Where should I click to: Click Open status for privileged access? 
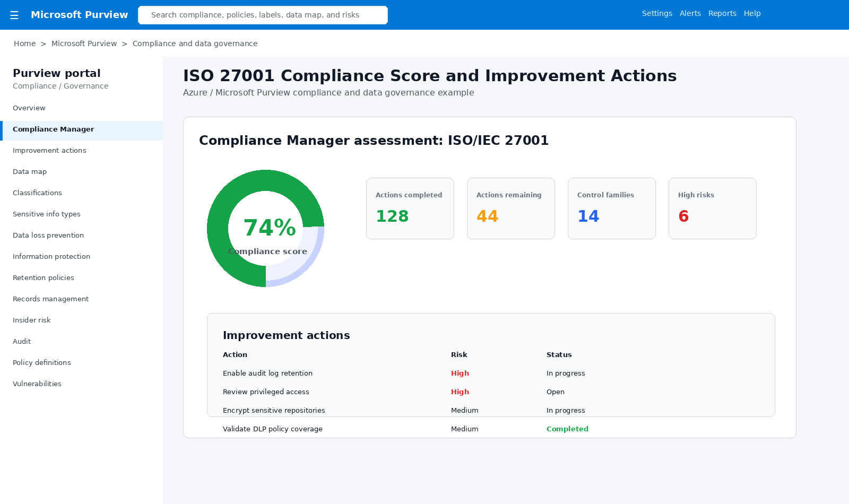coord(556,392)
